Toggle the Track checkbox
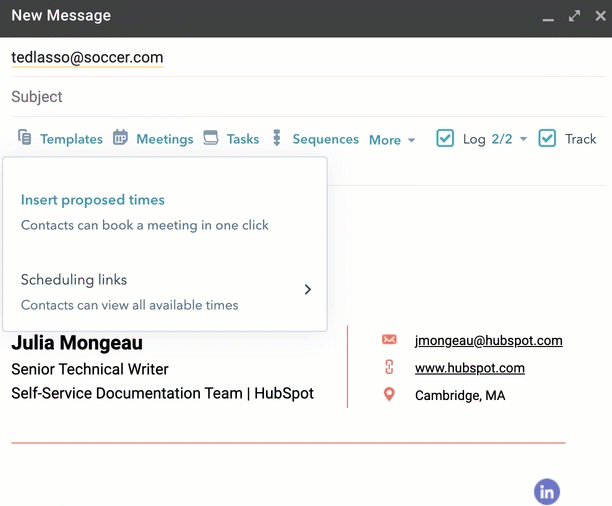The image size is (612, 506). coord(547,138)
